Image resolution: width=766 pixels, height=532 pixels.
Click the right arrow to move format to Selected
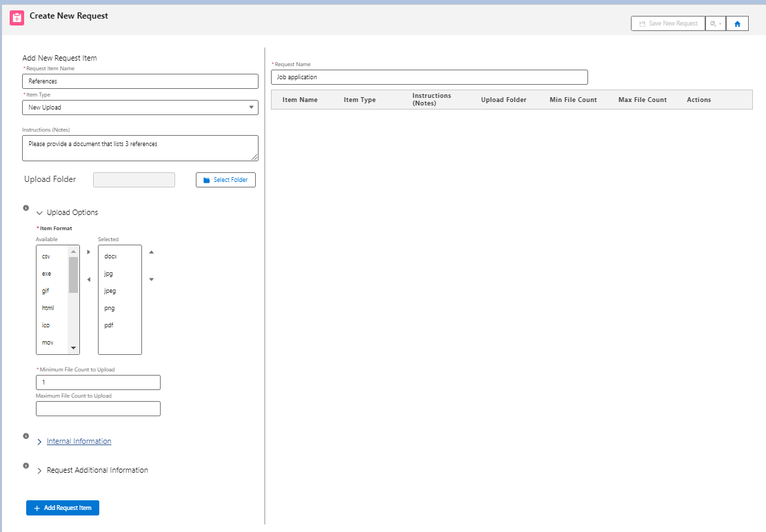(x=88, y=252)
